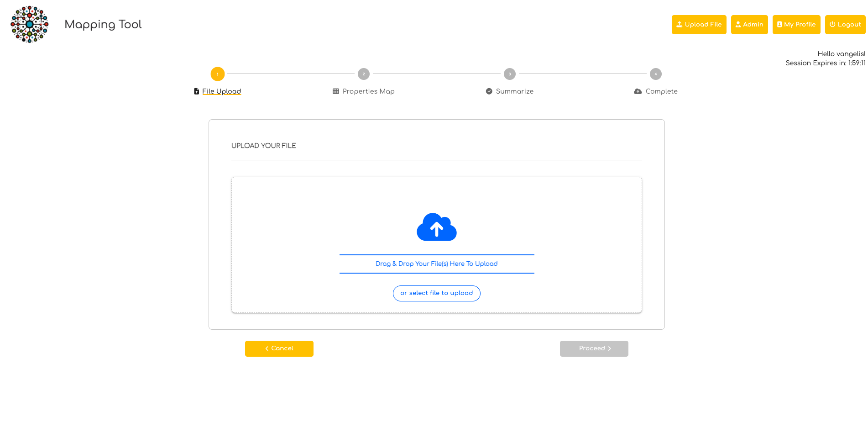Click the My Profile card icon
This screenshot has height=438, width=868.
pyautogui.click(x=779, y=24)
